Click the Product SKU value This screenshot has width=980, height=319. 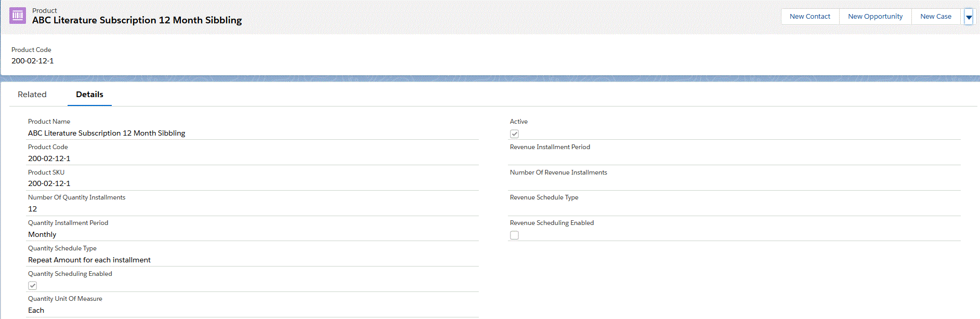point(49,184)
